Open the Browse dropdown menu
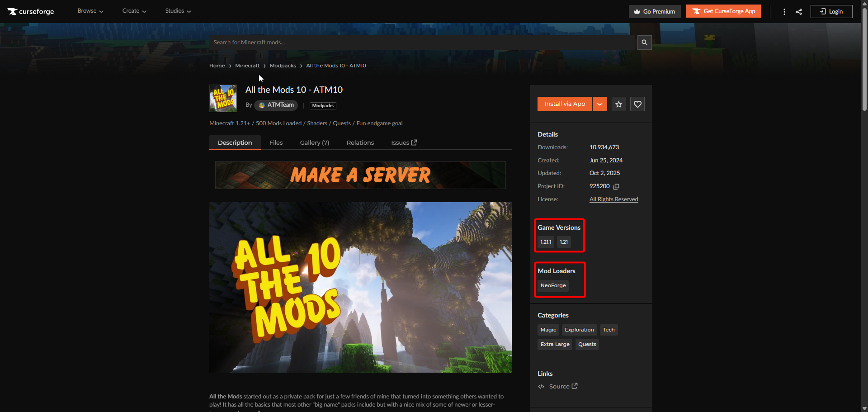Image resolution: width=868 pixels, height=412 pixels. 90,11
